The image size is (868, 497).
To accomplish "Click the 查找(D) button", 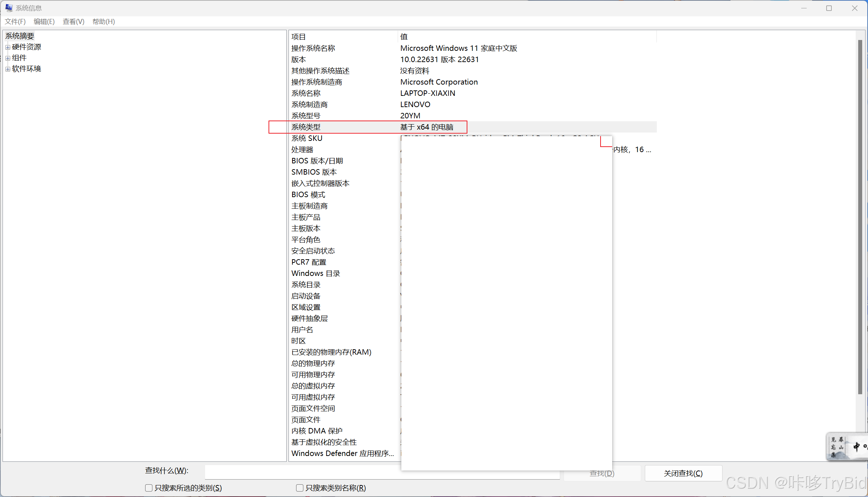I will pyautogui.click(x=602, y=473).
